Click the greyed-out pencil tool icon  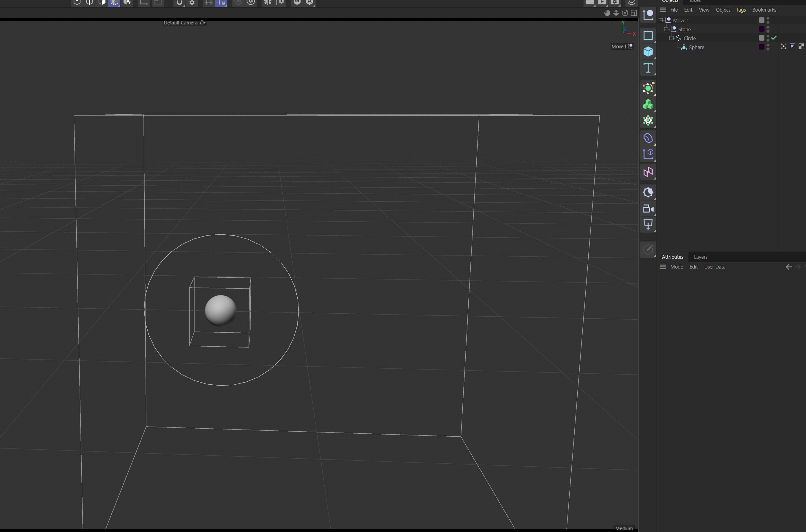tap(648, 250)
